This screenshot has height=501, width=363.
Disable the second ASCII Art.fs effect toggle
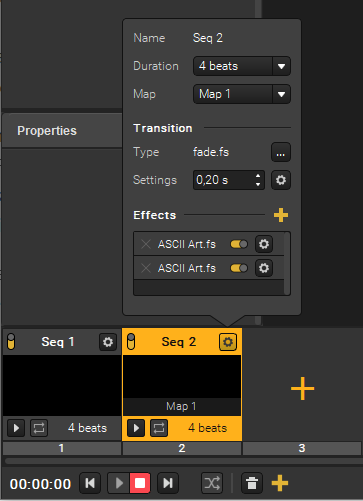239,268
